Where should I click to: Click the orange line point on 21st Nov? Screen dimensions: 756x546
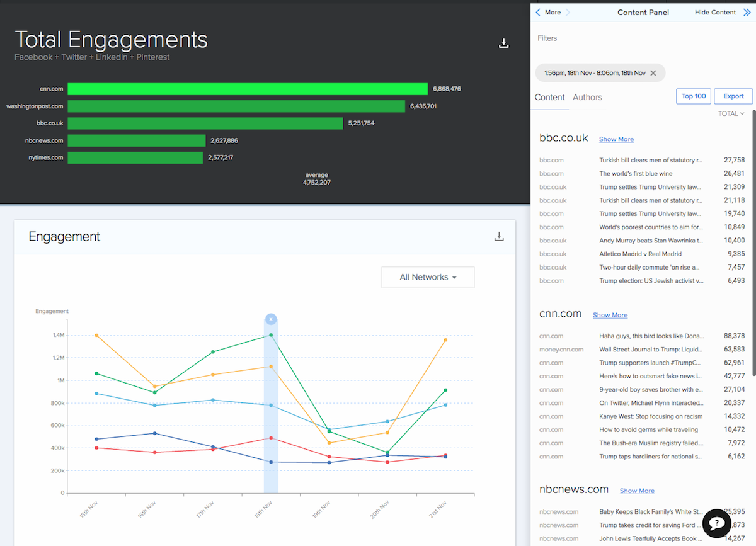(x=445, y=340)
